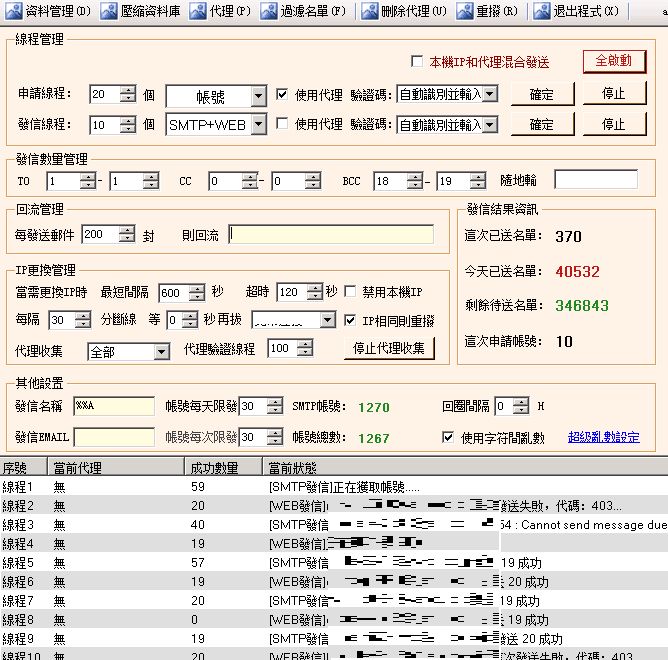Screen dimensions: 668x660
Task: Expand the SMTP+WEB send mode dropdown
Action: coord(258,125)
